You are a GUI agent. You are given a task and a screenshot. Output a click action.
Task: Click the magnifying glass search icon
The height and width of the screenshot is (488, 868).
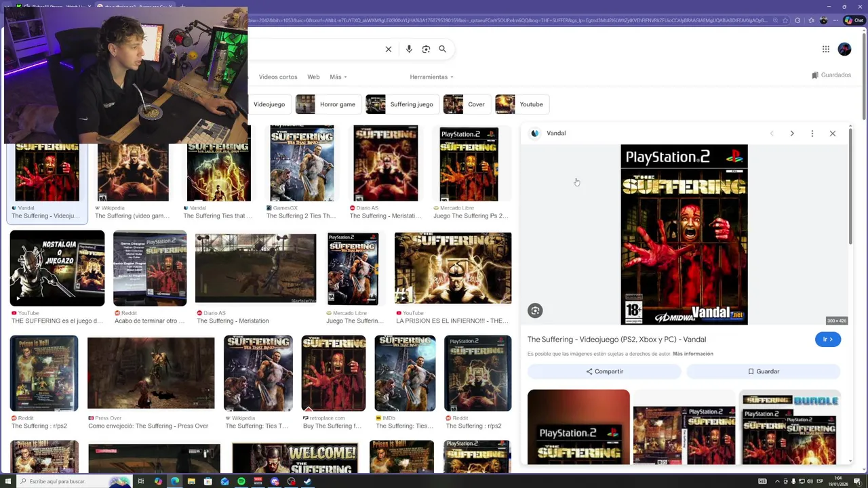tap(442, 49)
